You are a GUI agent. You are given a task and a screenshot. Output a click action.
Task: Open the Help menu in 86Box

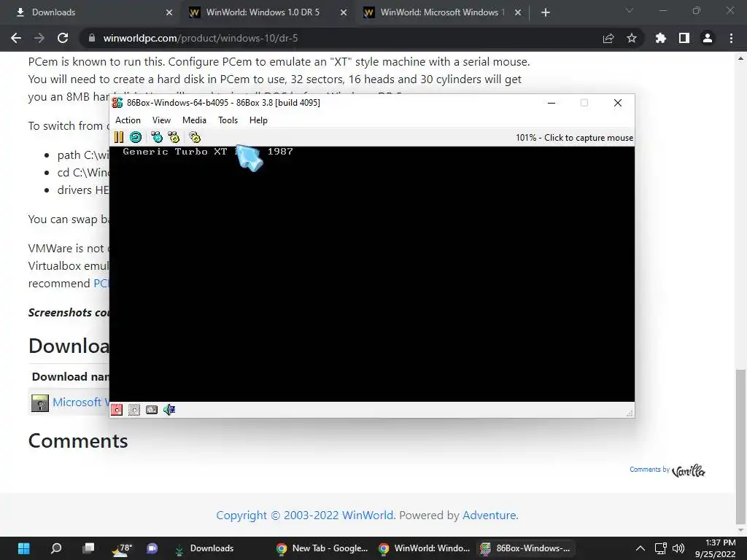pyautogui.click(x=258, y=120)
